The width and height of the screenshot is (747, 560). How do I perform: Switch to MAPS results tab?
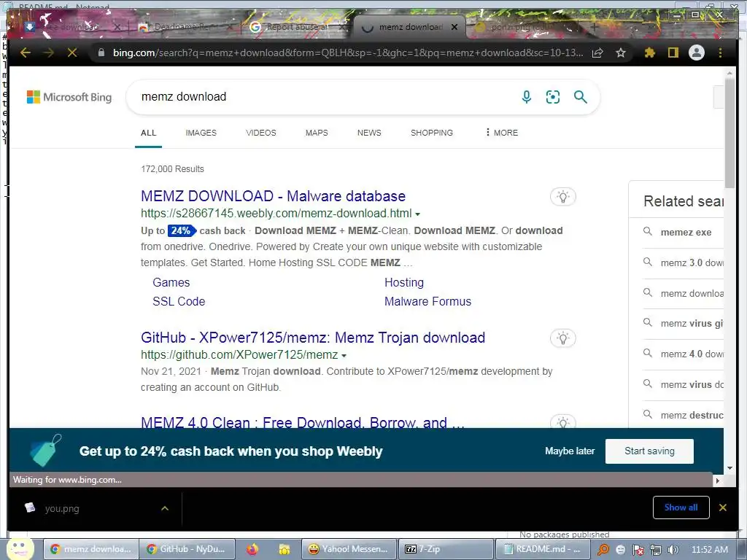317,133
